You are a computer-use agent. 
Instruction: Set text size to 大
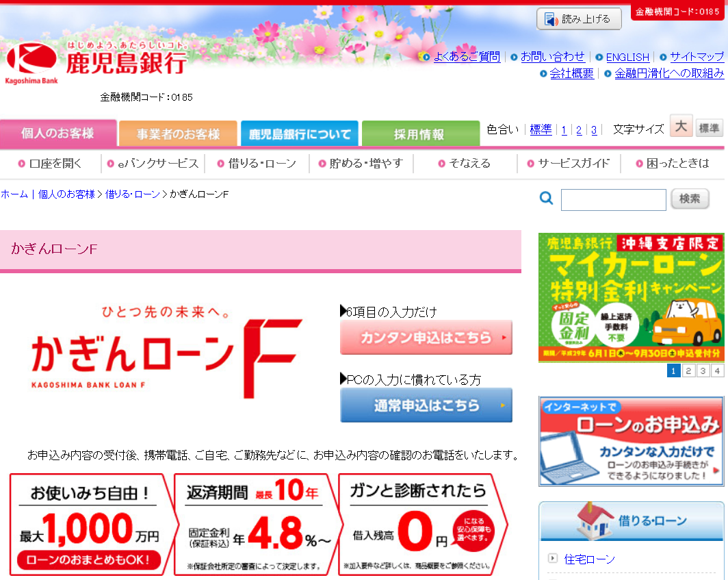click(681, 126)
